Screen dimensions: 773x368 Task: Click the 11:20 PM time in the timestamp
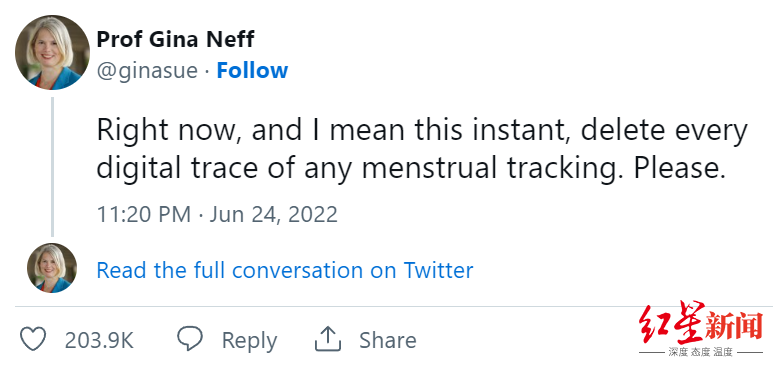click(x=143, y=215)
